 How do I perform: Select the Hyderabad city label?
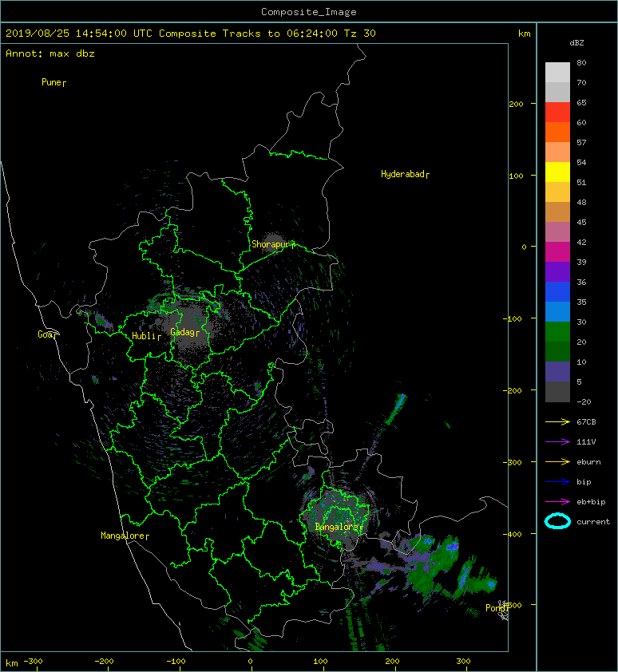click(x=402, y=174)
